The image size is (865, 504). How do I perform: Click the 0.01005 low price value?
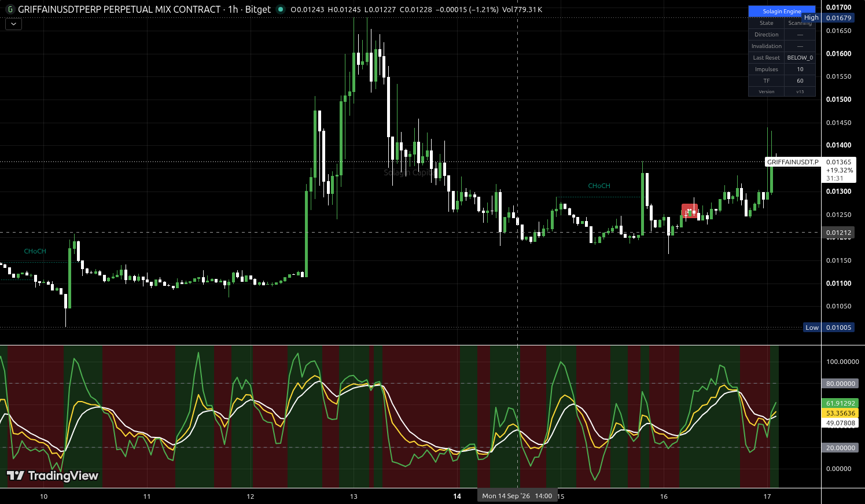(x=838, y=328)
